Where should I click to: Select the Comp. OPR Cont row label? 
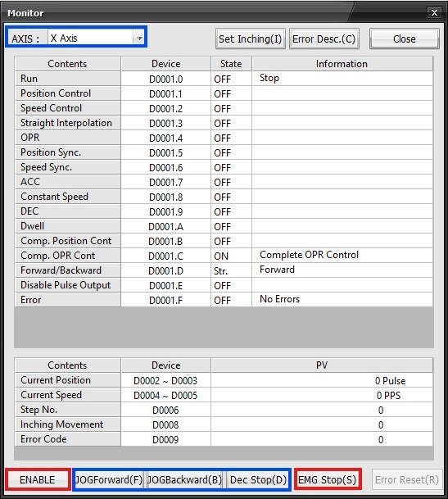[67, 256]
